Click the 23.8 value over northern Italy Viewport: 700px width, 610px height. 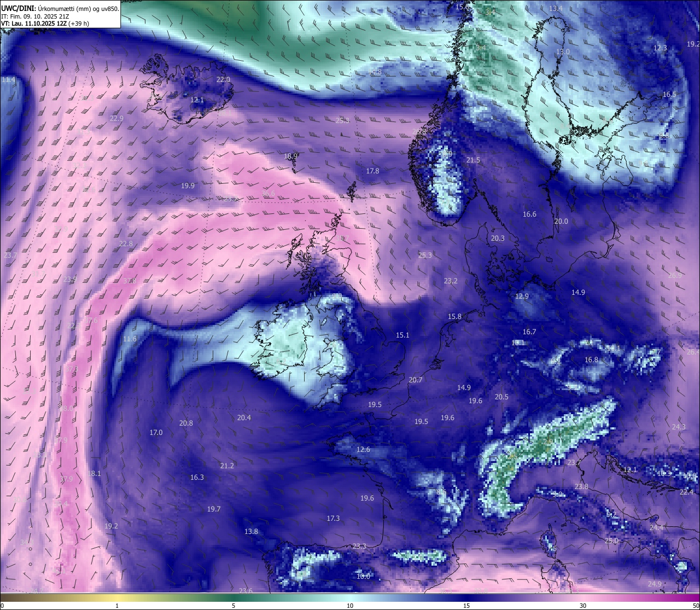tap(581, 486)
